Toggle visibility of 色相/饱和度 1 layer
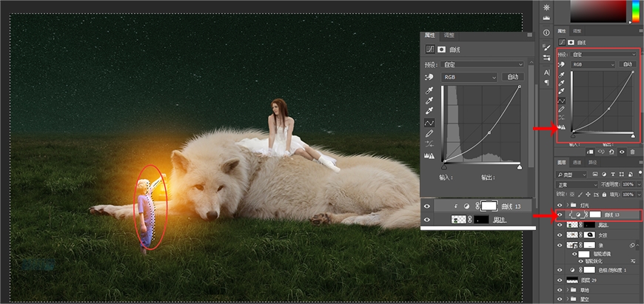The image size is (644, 304). click(560, 270)
